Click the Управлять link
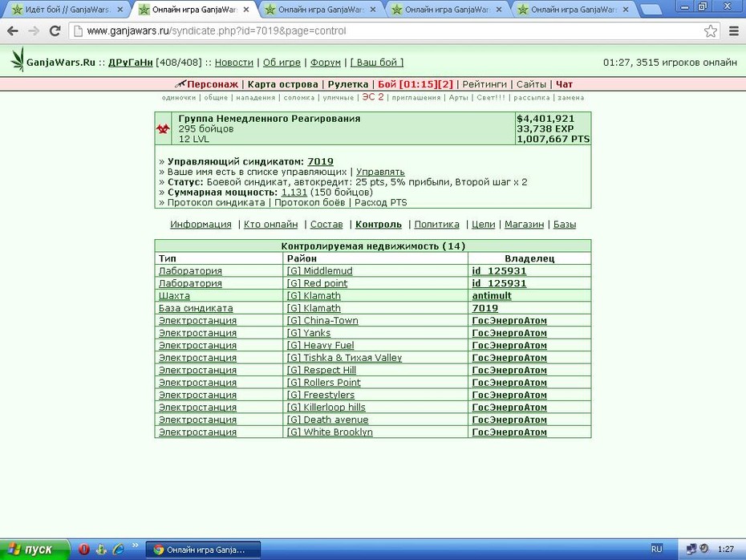The width and height of the screenshot is (746, 560). click(380, 172)
